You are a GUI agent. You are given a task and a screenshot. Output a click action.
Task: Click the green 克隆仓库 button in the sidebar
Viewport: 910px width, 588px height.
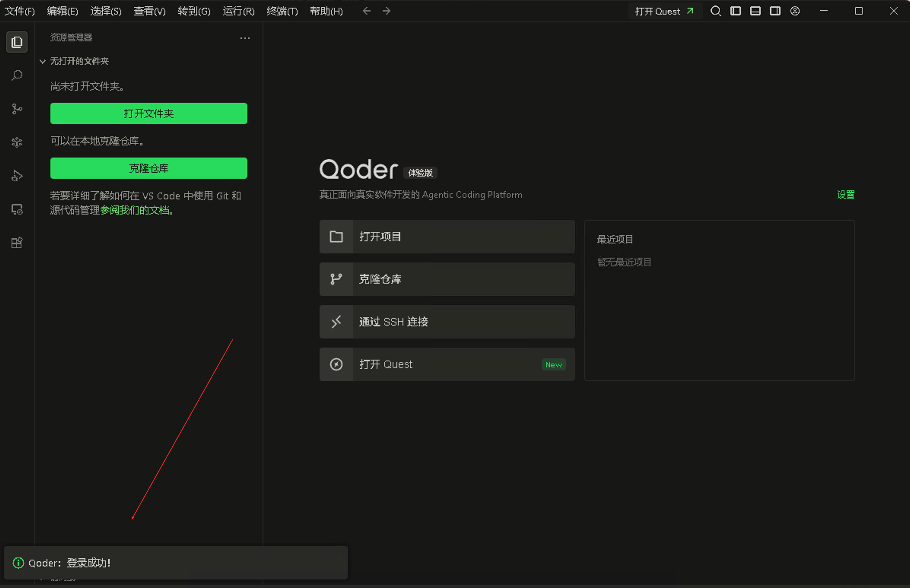(148, 168)
